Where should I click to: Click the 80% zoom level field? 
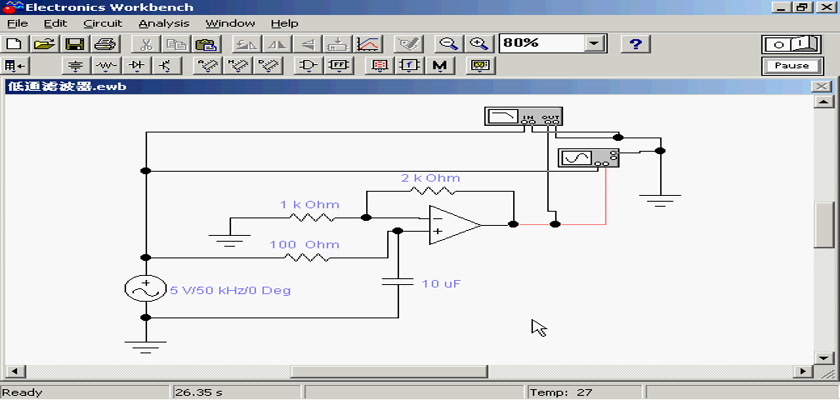pyautogui.click(x=541, y=44)
